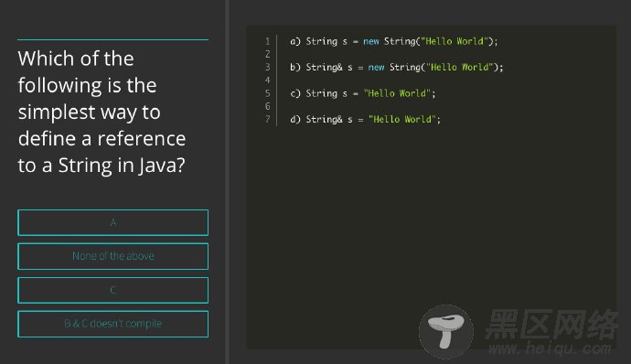Click code line a) with new String
Viewport: 631px width, 364px height.
[394, 41]
